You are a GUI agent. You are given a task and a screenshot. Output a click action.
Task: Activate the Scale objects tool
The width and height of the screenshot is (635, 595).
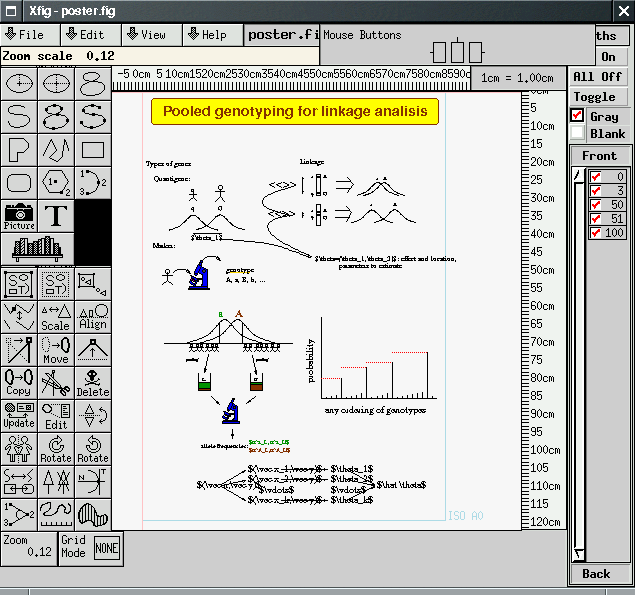click(x=56, y=317)
